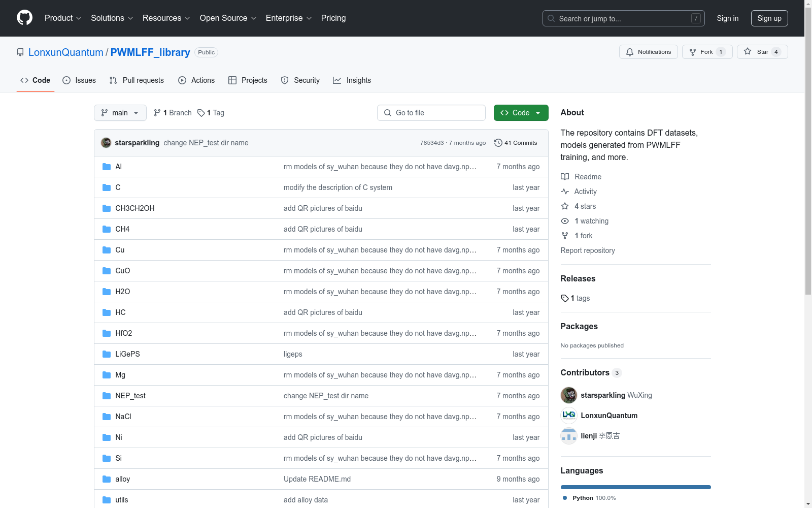Switch to the Issues tab

(x=79, y=80)
